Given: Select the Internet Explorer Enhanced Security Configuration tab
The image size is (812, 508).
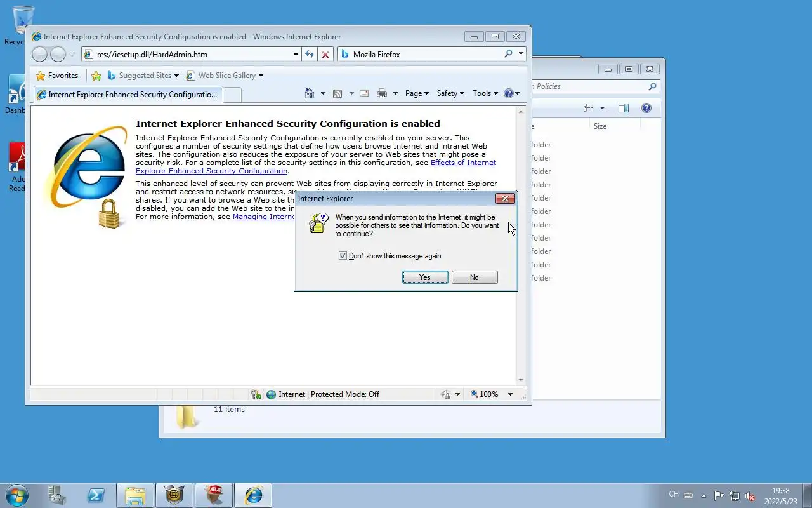Looking at the screenshot, I should coord(128,95).
